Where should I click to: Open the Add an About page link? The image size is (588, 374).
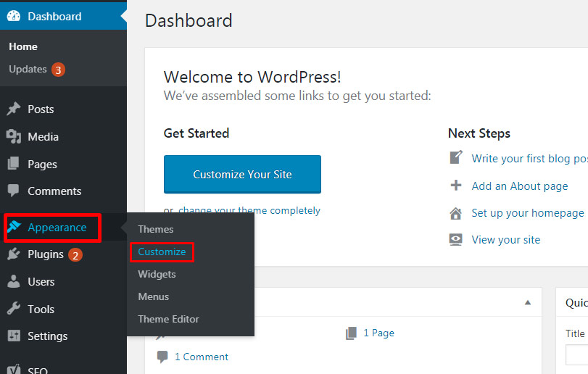[520, 186]
